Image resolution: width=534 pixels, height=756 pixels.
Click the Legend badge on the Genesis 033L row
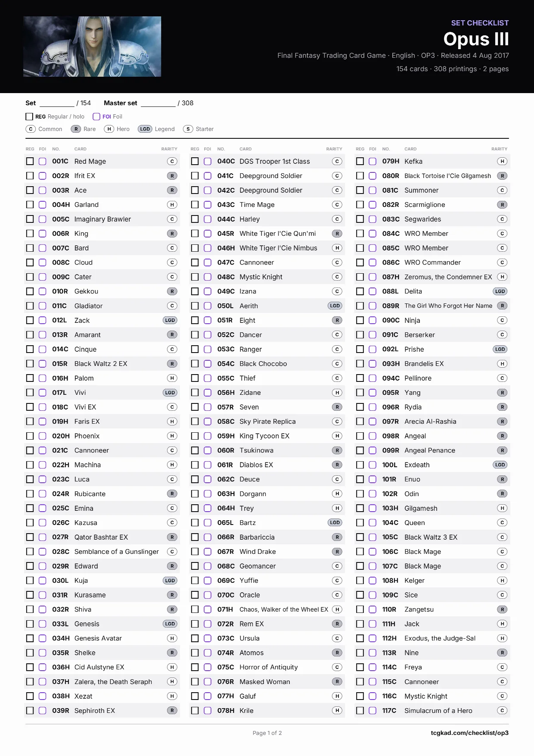(170, 624)
